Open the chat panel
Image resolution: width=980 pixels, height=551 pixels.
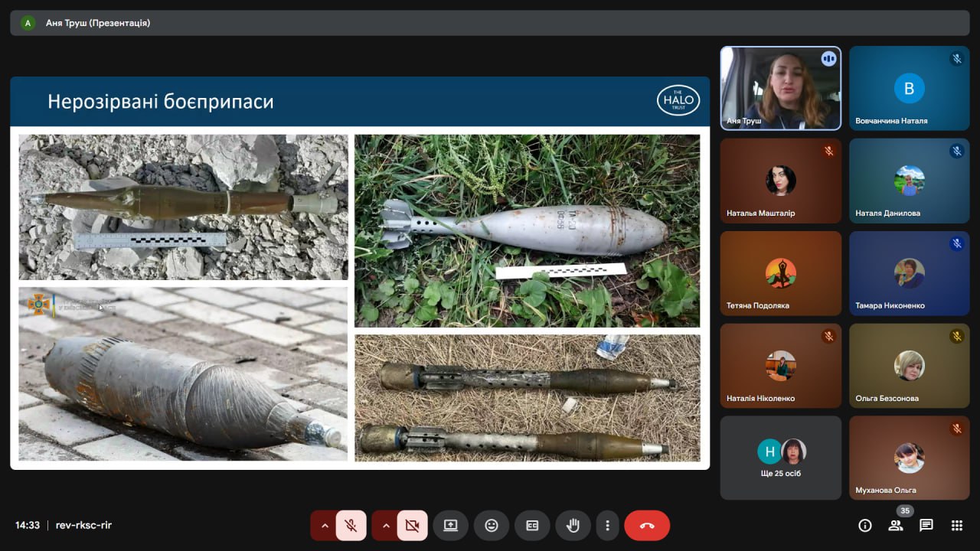tap(926, 525)
